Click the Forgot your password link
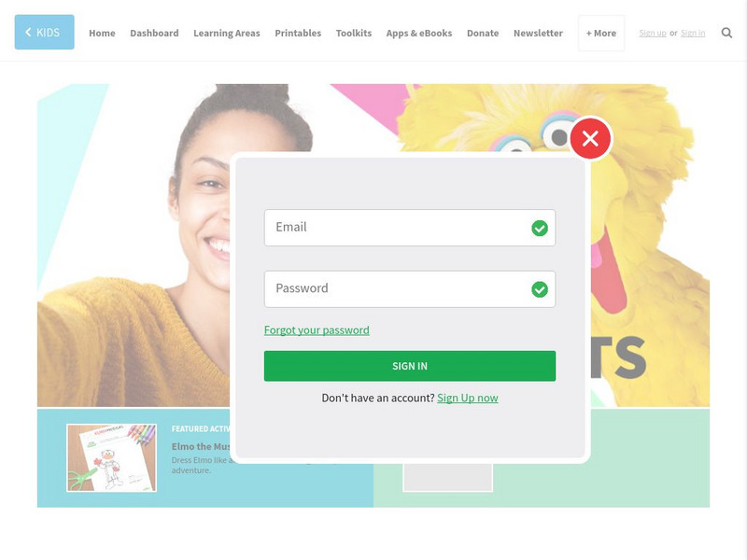 [317, 330]
